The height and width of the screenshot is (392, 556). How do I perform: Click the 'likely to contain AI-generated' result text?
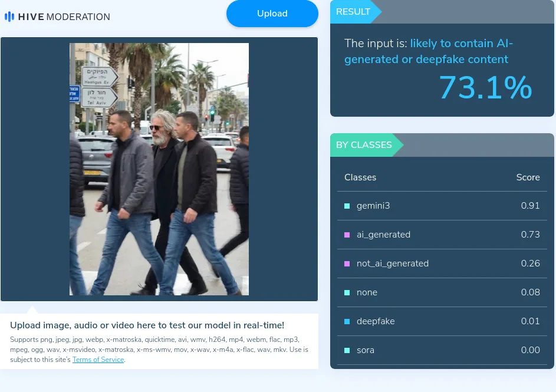429,51
